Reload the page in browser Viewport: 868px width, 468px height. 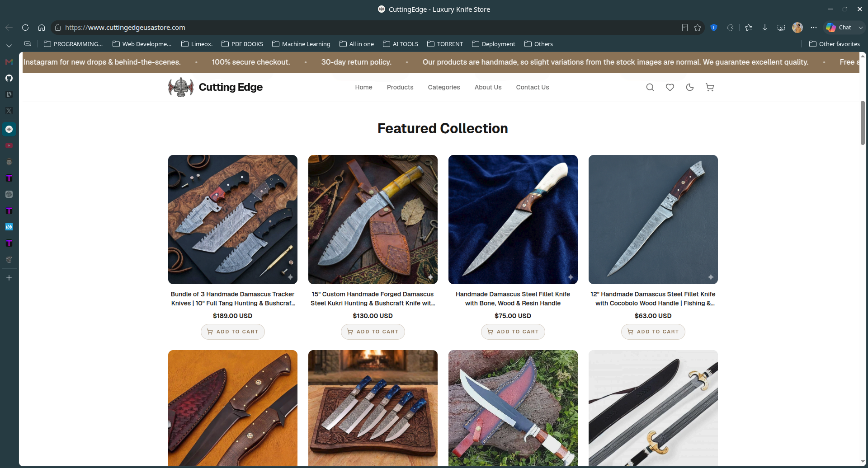tap(25, 28)
